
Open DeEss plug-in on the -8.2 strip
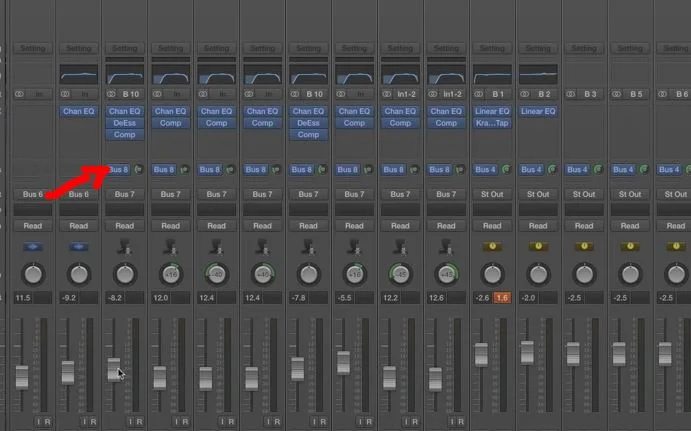click(125, 123)
